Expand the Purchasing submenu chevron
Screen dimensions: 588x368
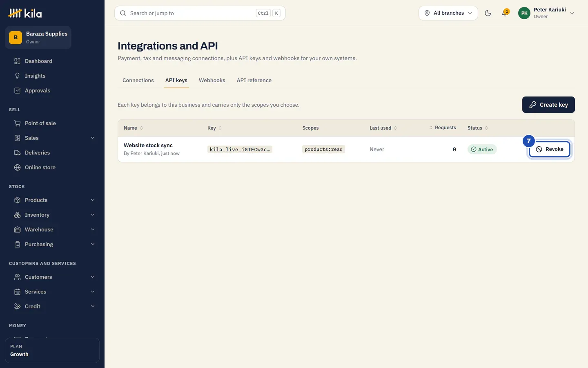click(93, 244)
